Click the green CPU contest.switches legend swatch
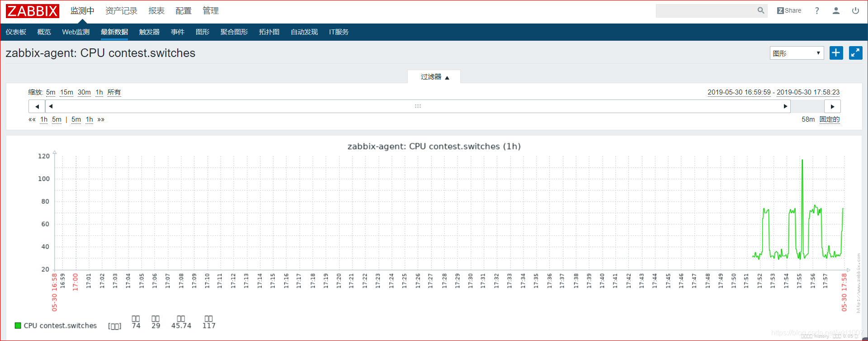This screenshot has height=341, width=868. (x=18, y=326)
